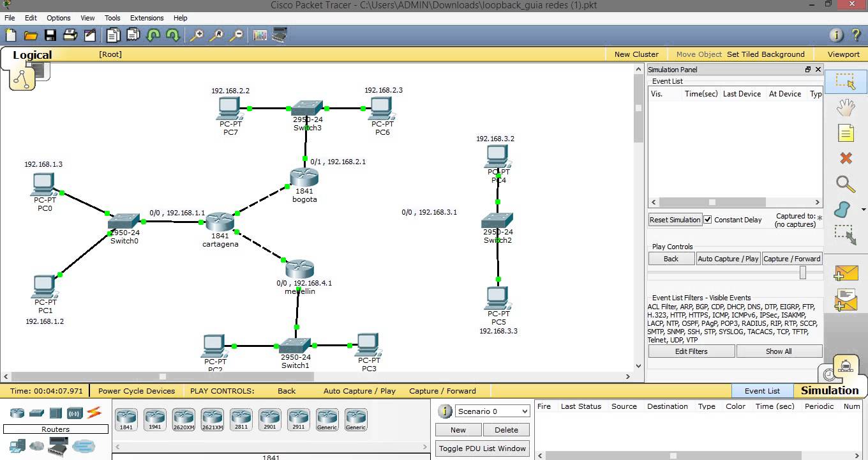Viewport: 868px width, 460px height.
Task: Click the Paste toolbar icon
Action: tap(133, 35)
